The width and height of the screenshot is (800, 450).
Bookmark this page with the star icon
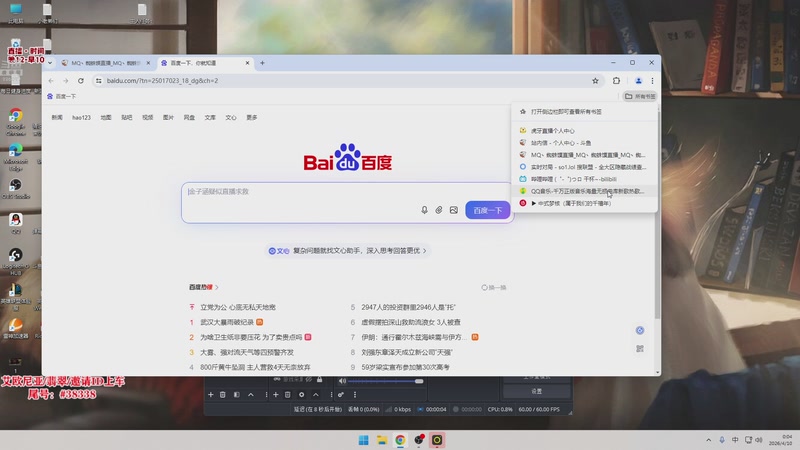595,81
